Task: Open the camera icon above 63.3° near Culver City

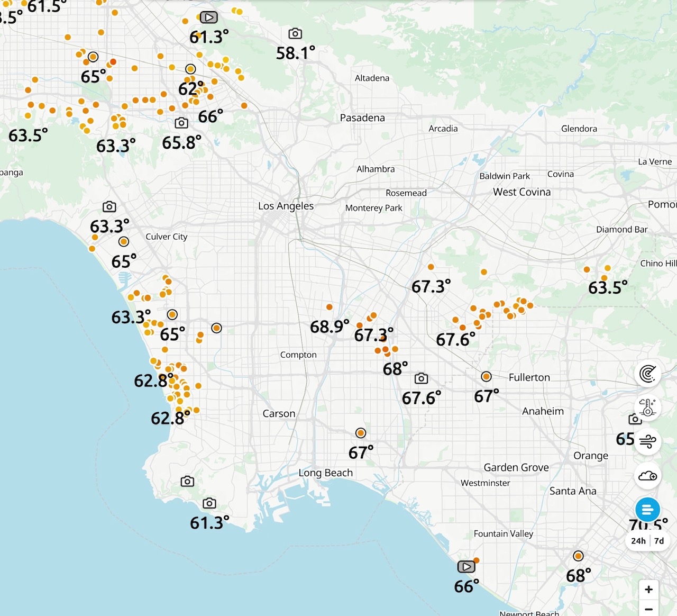Action: [x=109, y=206]
